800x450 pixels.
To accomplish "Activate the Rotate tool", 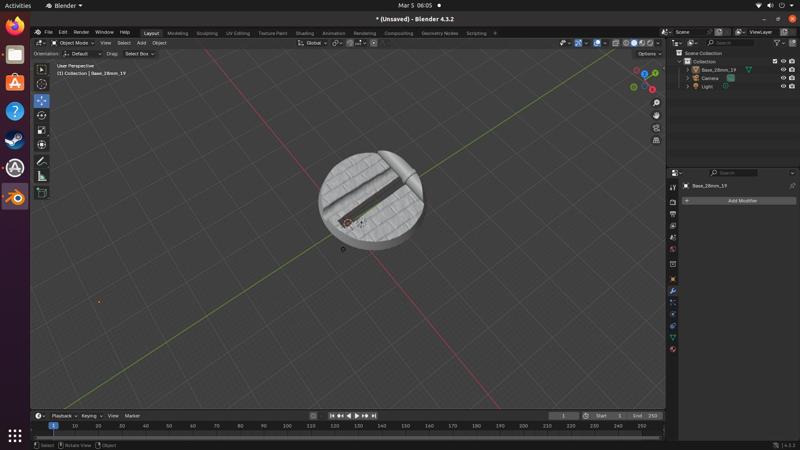I will coord(42,115).
